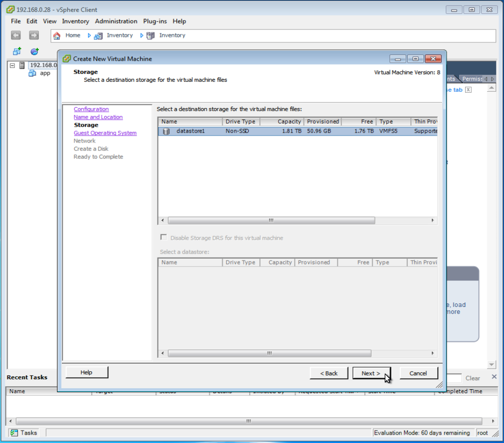Click the wizard Help button
This screenshot has width=504, height=443.
(x=86, y=372)
